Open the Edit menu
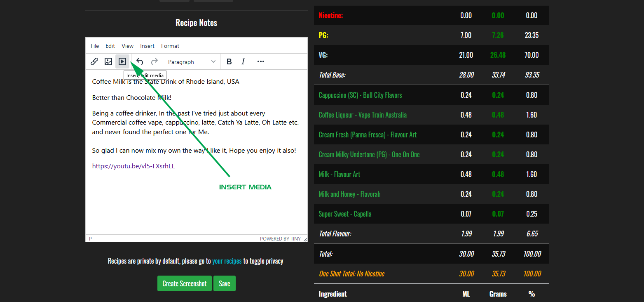This screenshot has width=644, height=302. pos(110,46)
